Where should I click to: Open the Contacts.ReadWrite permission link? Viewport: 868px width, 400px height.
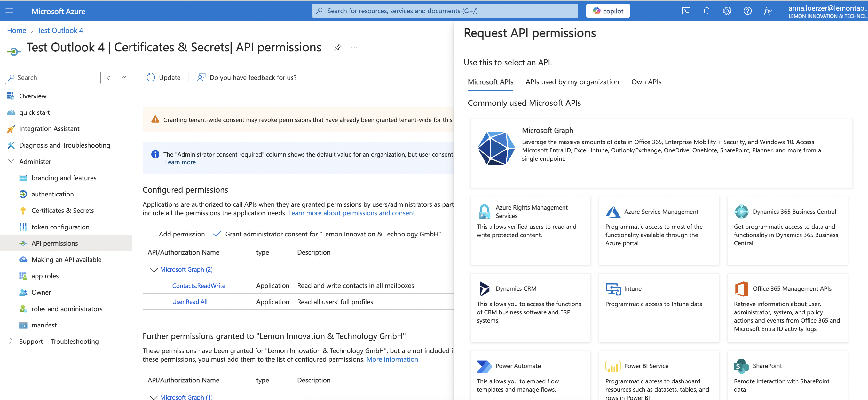[x=199, y=286]
